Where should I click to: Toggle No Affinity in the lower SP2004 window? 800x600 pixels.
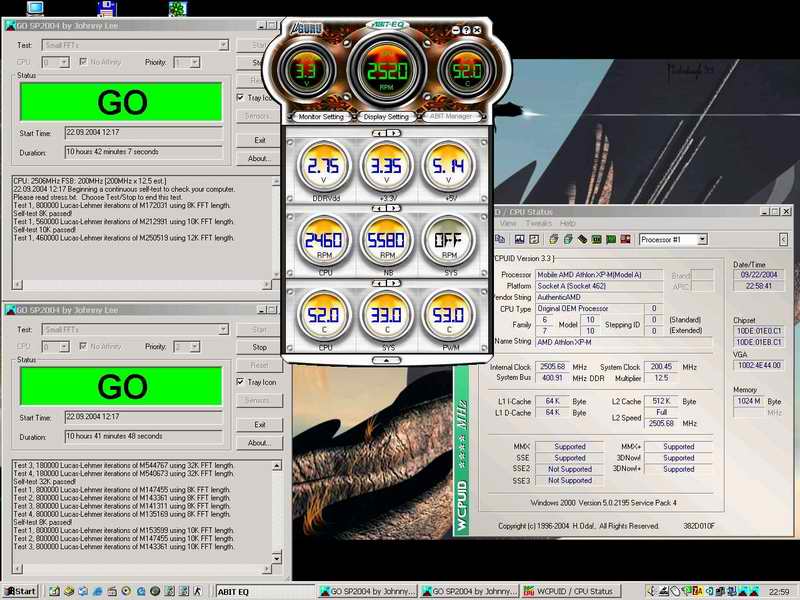point(83,346)
